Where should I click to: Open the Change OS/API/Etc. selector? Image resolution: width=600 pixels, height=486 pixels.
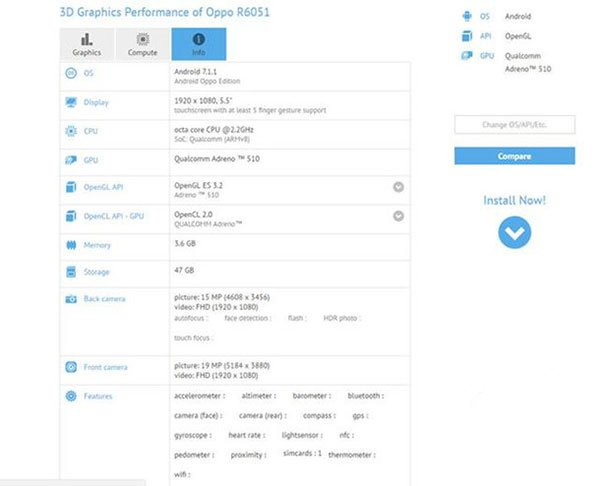pyautogui.click(x=514, y=125)
